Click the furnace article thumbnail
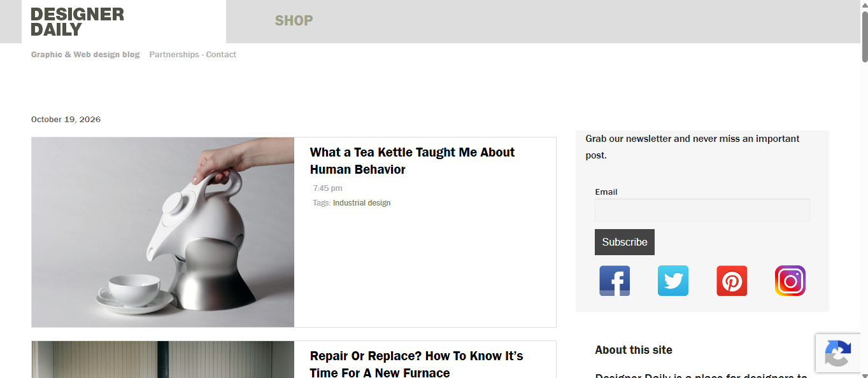 click(x=163, y=360)
